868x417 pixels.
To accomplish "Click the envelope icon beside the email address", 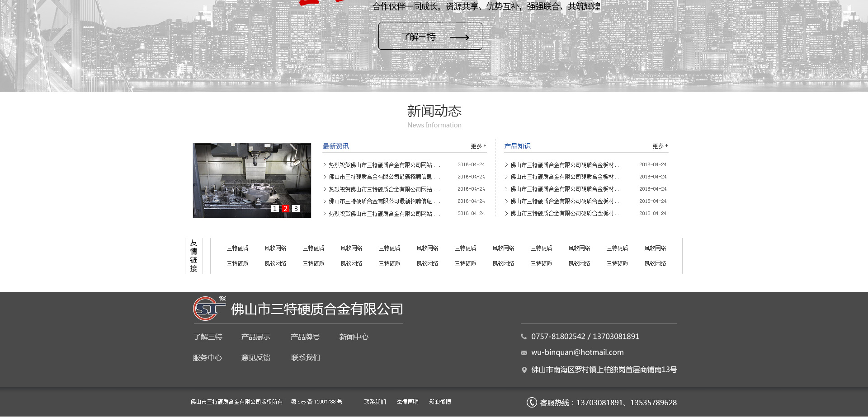I will 524,353.
